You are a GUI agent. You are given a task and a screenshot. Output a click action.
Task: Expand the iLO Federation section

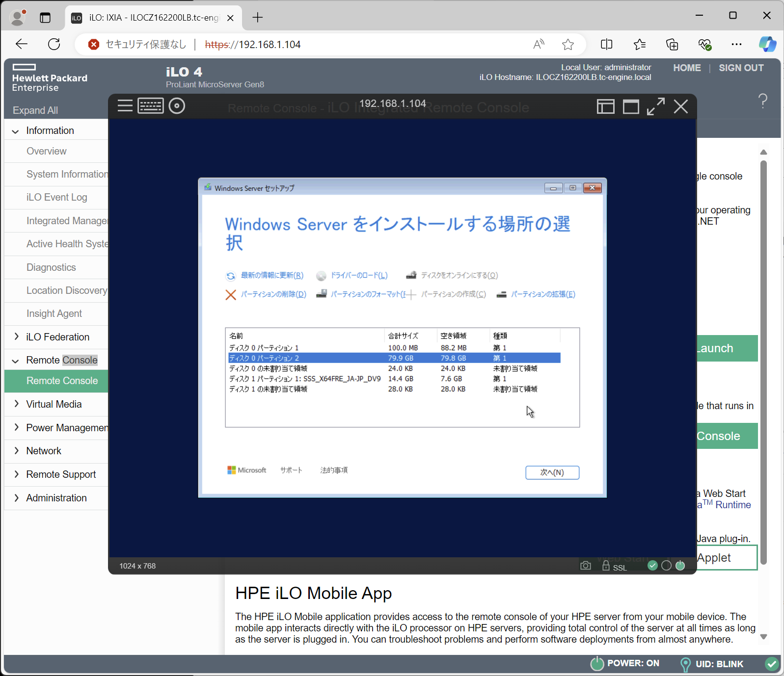[x=16, y=337]
